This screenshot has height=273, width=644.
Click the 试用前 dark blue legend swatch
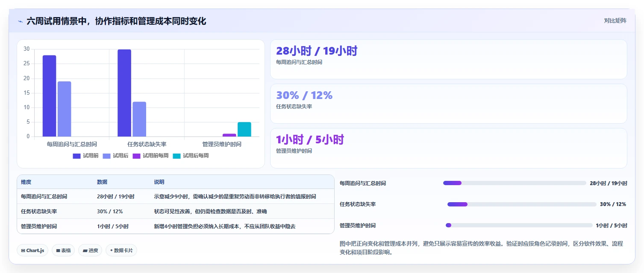pyautogui.click(x=76, y=156)
